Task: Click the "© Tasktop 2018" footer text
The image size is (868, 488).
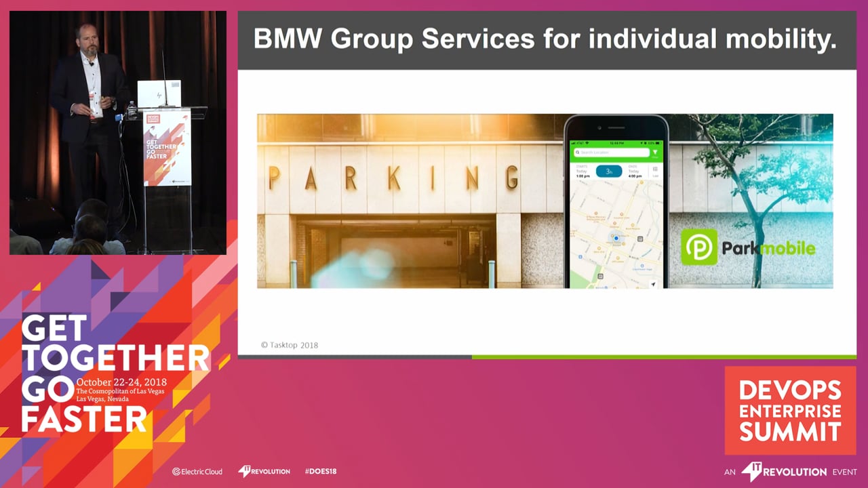Action: [x=290, y=345]
